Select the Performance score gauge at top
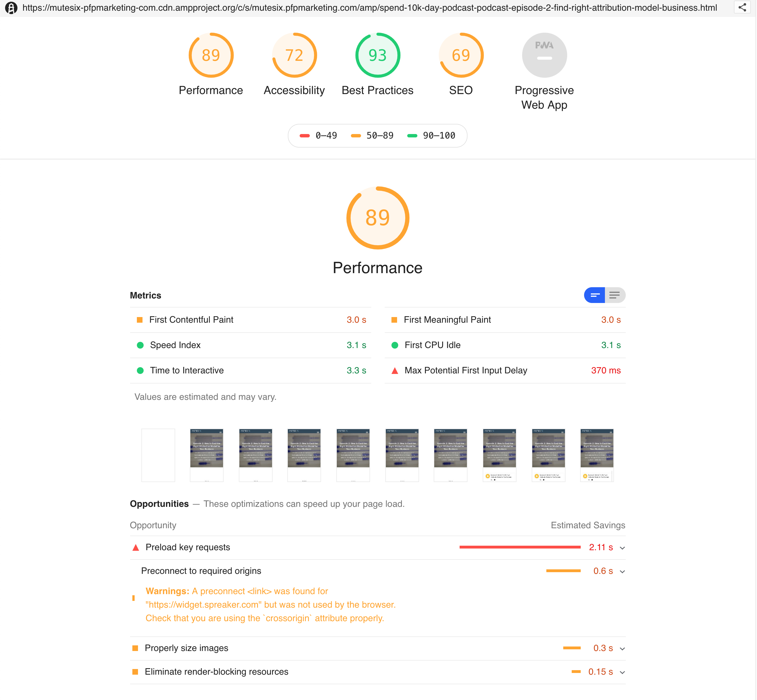Screen dimensions: 757x700 point(211,55)
